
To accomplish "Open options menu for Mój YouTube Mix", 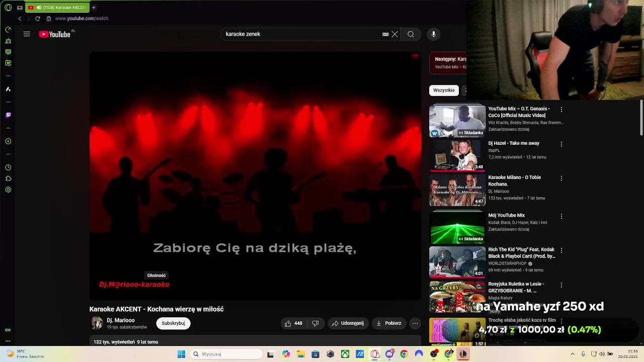I will coord(561,216).
